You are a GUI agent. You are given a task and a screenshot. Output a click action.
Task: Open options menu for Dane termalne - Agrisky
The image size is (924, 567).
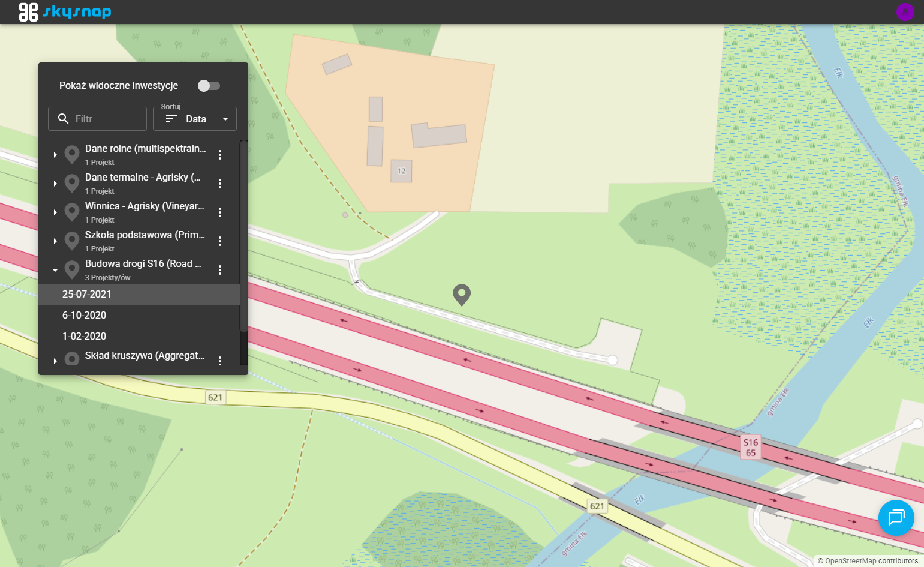pyautogui.click(x=220, y=184)
